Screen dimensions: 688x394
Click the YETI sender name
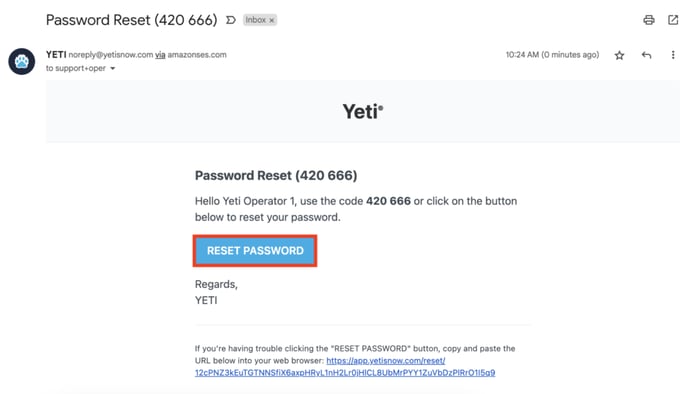click(56, 55)
